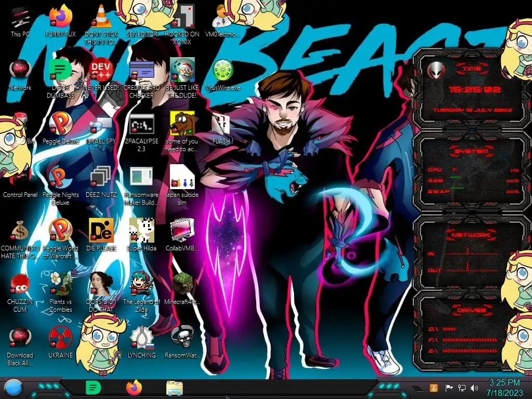Viewport: 532px width, 399px height.
Task: Open HOOKED ON XONIX shortcut
Action: (x=182, y=25)
